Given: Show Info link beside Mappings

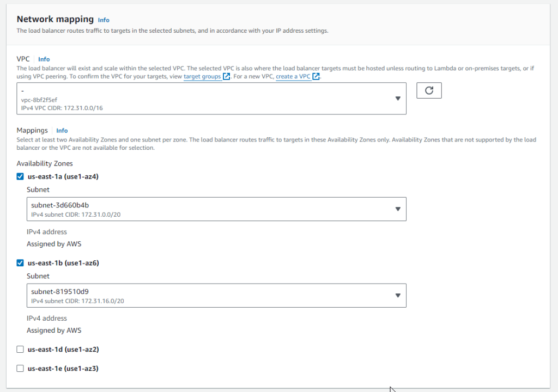Looking at the screenshot, I should pyautogui.click(x=62, y=131).
